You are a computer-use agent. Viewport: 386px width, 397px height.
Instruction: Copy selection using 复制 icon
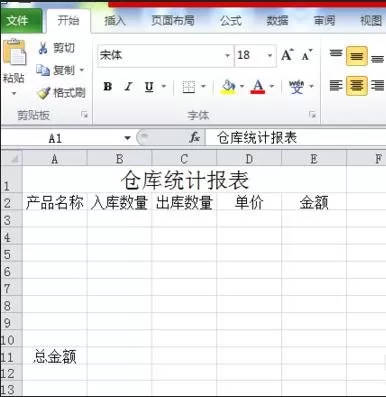click(43, 70)
